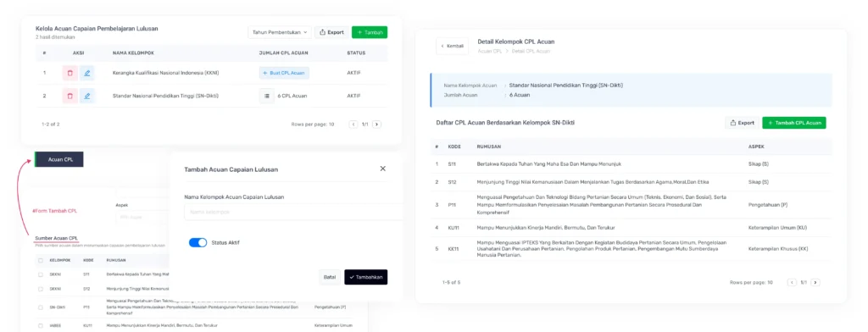This screenshot has height=332, width=868.
Task: Click Export in Detail Kelompok CPL panel
Action: (x=742, y=123)
